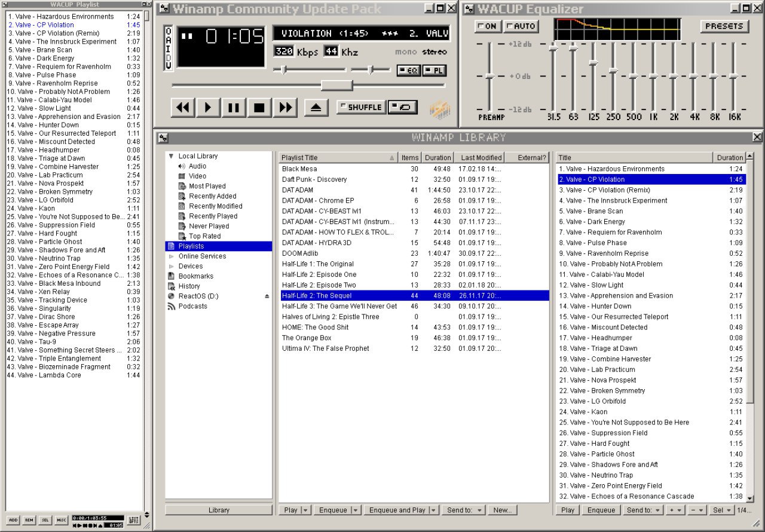Sort playlists by the Playlist Title column
This screenshot has width=765, height=532.
coord(338,158)
